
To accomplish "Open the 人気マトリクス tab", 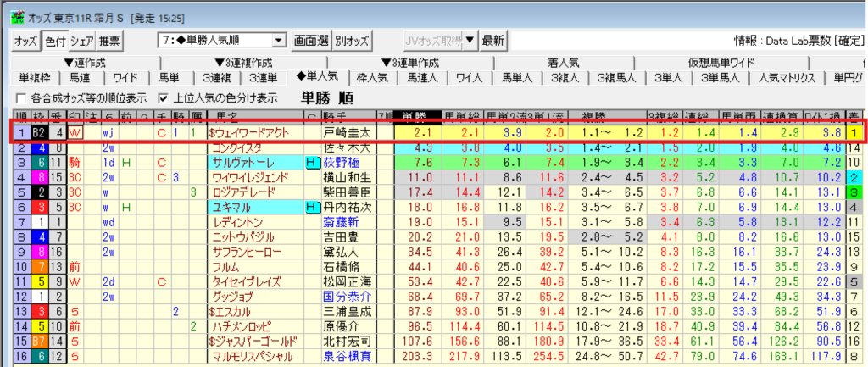I will [787, 78].
